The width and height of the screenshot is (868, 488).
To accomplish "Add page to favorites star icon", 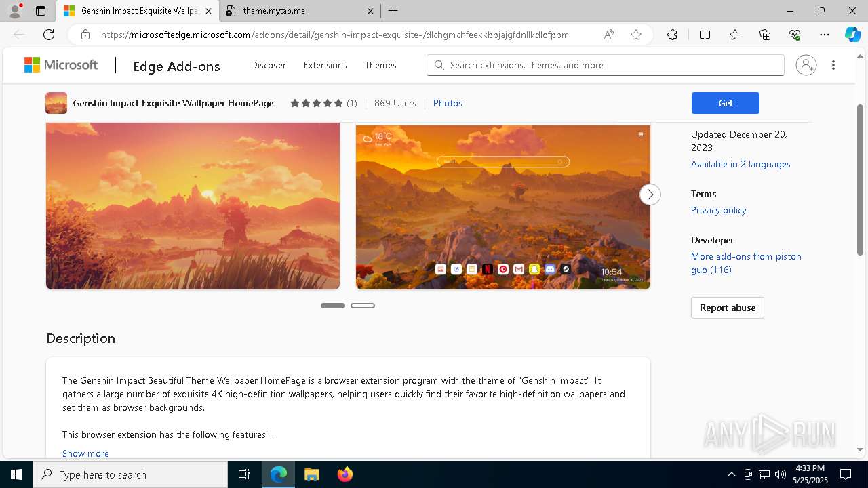I will pos(636,35).
